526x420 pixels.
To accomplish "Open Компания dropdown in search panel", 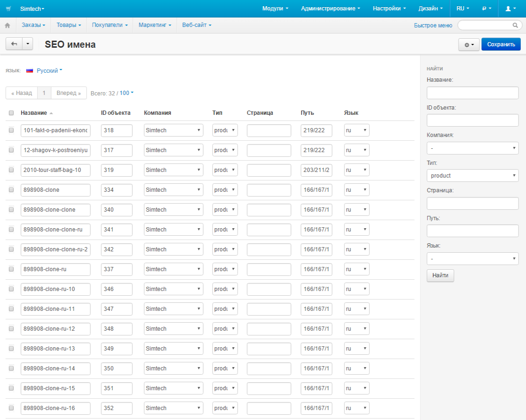I will click(473, 148).
